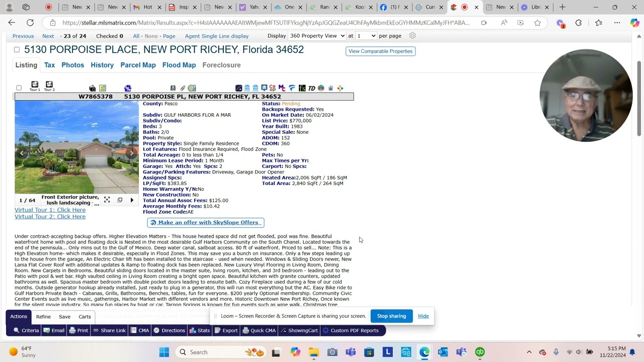Open the Directions action button
Image resolution: width=644 pixels, height=362 pixels.
click(169, 330)
